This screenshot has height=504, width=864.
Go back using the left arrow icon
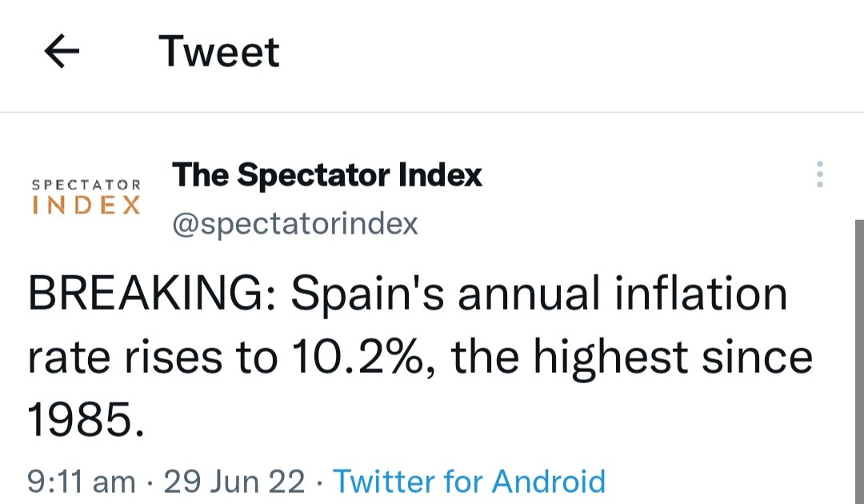[x=62, y=51]
